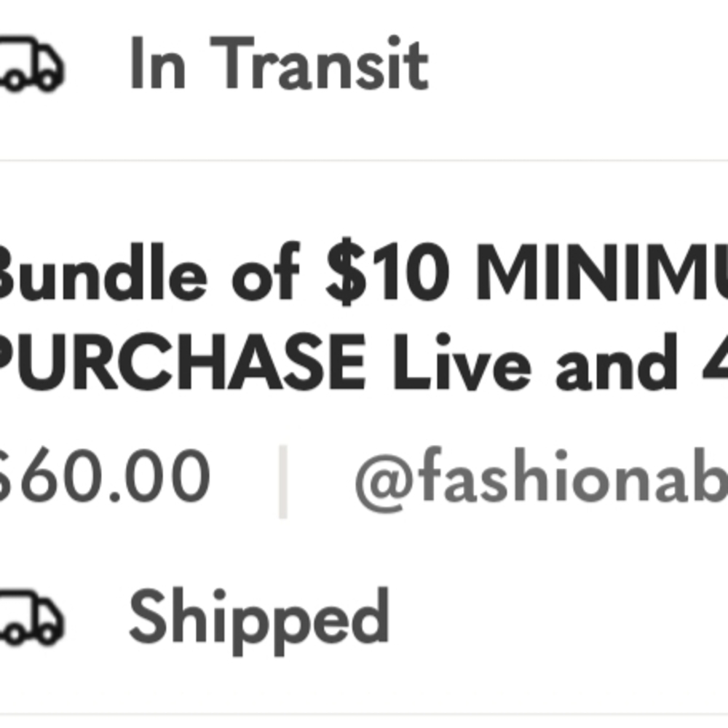Click the divider line below In Transit
The width and height of the screenshot is (728, 728).
[x=364, y=160]
